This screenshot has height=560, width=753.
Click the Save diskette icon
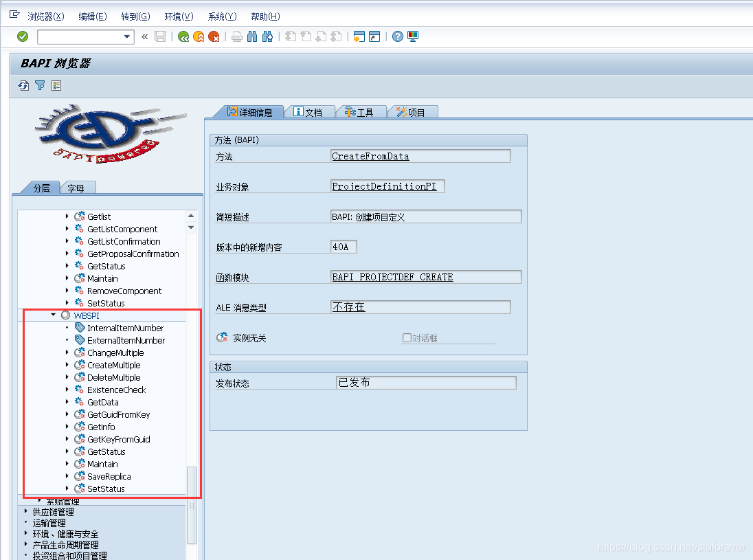[x=160, y=36]
